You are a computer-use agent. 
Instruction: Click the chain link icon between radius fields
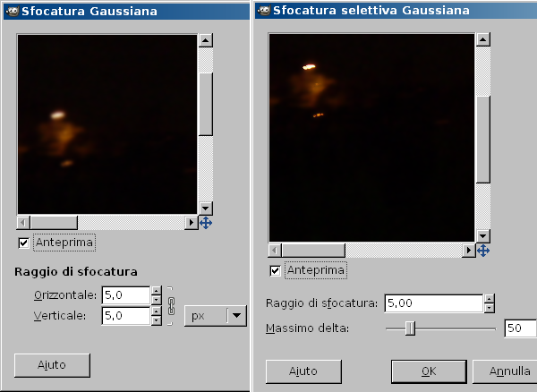click(169, 305)
